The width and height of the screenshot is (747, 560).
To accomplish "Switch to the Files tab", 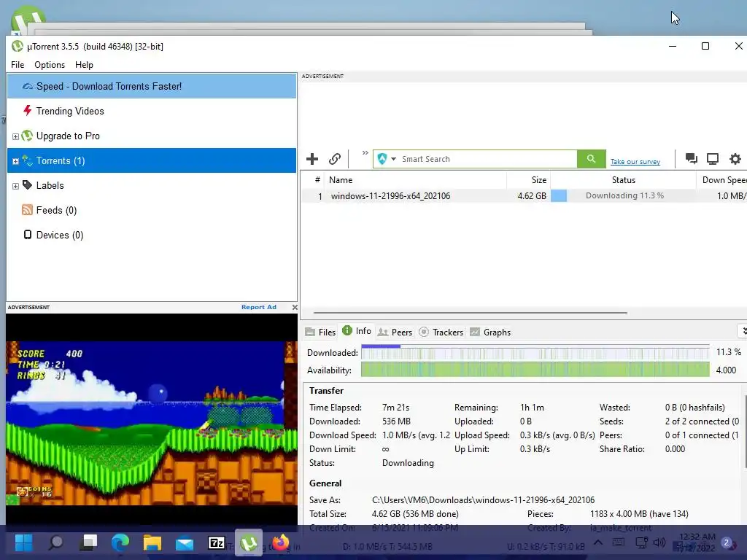I will click(x=321, y=332).
